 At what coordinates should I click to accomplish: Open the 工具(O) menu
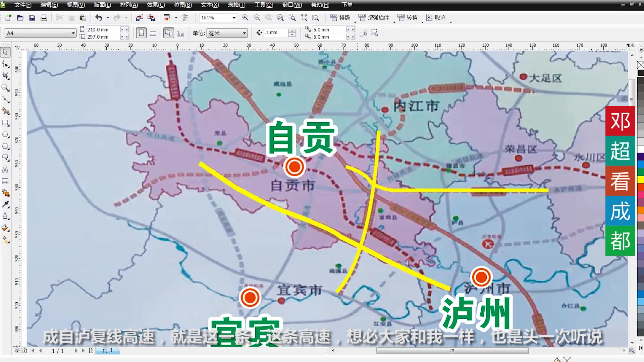coord(264,5)
